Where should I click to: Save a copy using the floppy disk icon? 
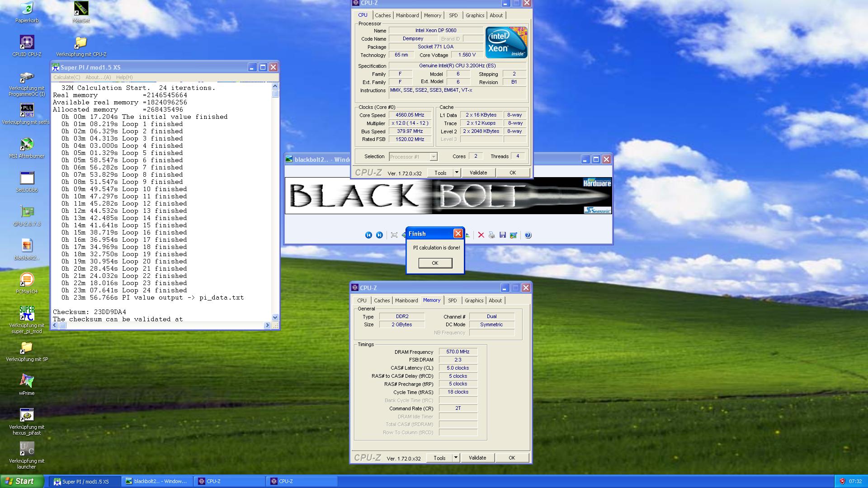(x=503, y=235)
